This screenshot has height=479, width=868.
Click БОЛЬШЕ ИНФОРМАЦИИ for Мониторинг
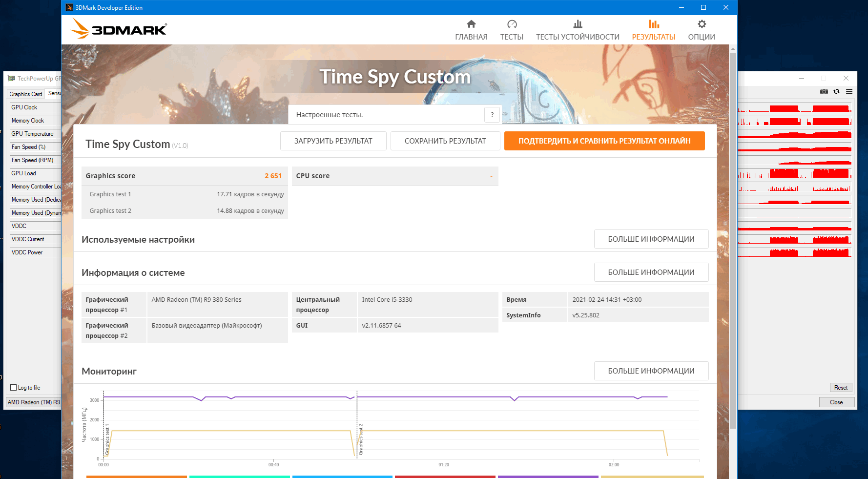tap(651, 371)
